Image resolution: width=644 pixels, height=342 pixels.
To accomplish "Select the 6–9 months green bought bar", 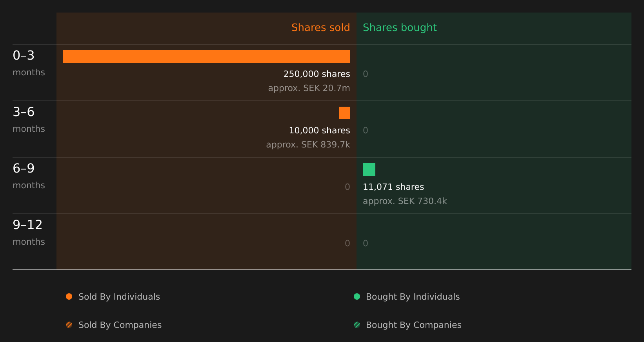I will pos(369,169).
